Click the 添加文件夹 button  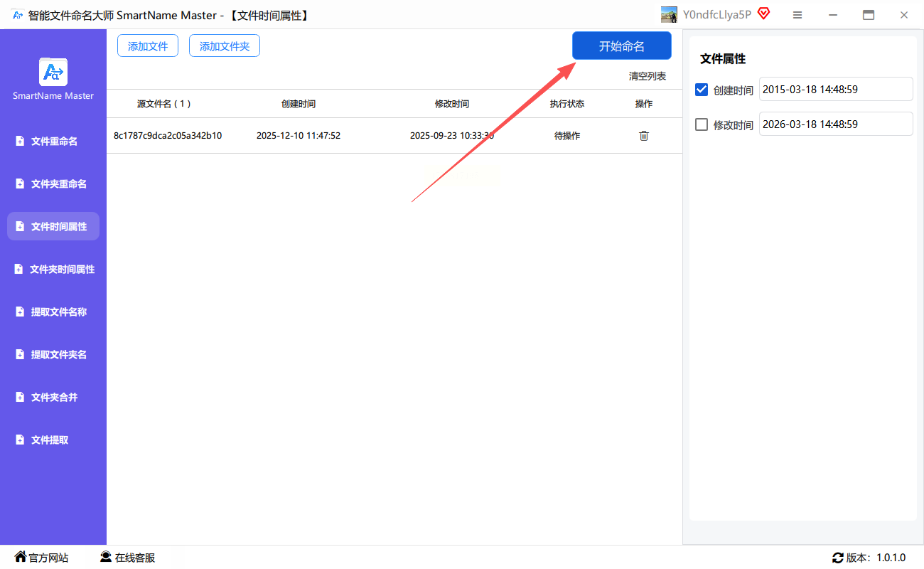(225, 46)
